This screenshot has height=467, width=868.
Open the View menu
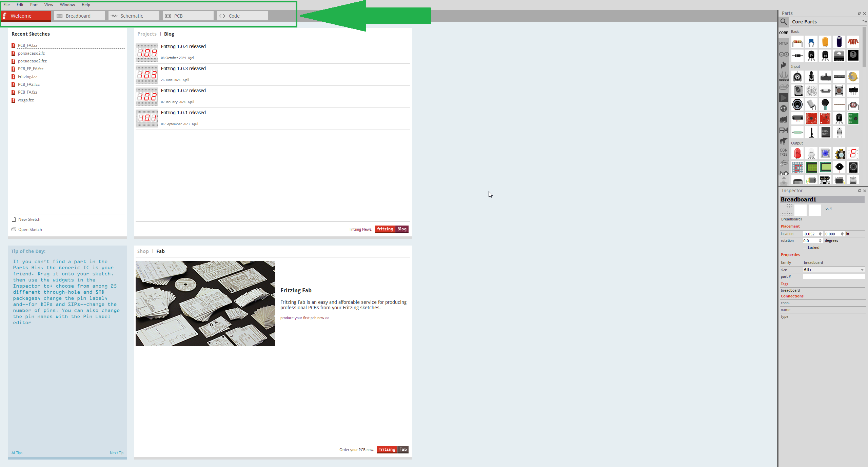pyautogui.click(x=49, y=5)
